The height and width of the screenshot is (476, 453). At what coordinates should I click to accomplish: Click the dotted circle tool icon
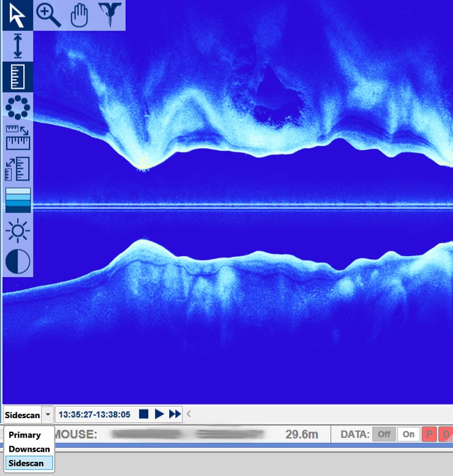(17, 107)
